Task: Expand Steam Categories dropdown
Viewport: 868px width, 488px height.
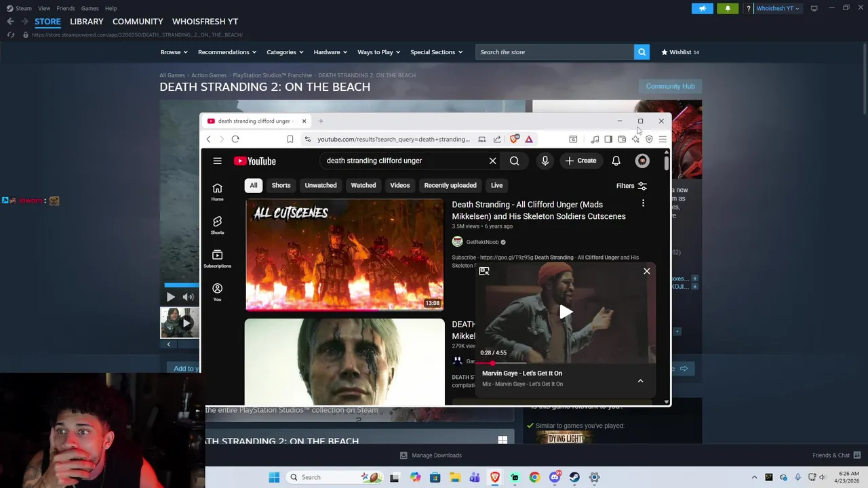Action: [285, 52]
